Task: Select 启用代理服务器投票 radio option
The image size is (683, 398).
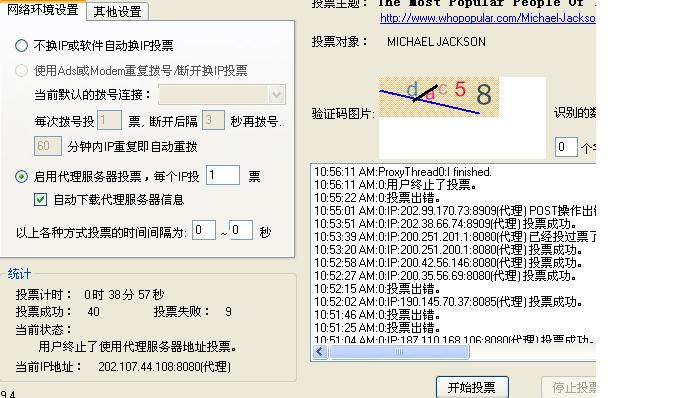Action: [21, 176]
